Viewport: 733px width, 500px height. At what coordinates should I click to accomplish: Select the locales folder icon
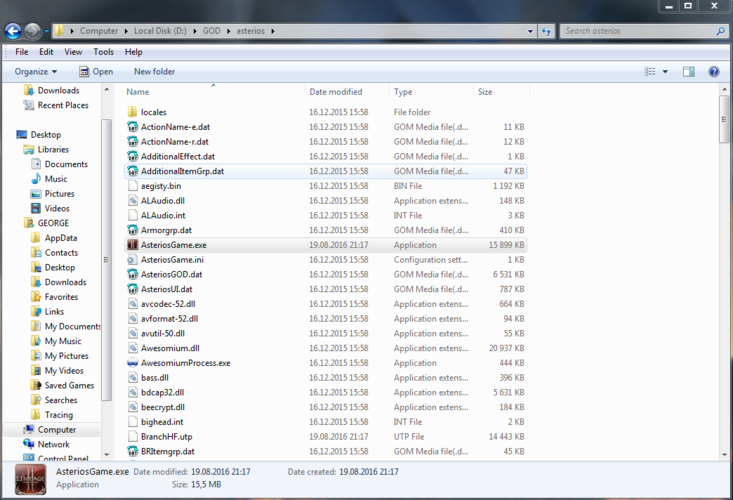tap(132, 112)
